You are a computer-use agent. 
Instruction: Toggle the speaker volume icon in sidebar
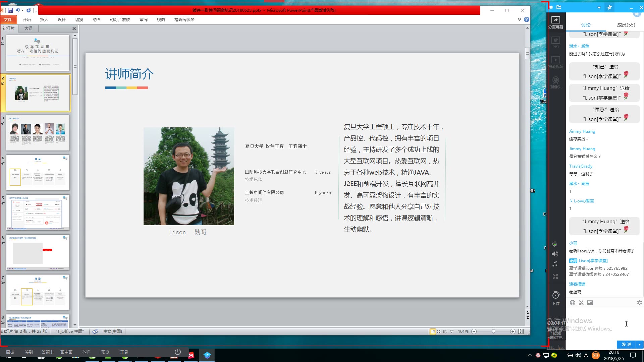point(555,254)
